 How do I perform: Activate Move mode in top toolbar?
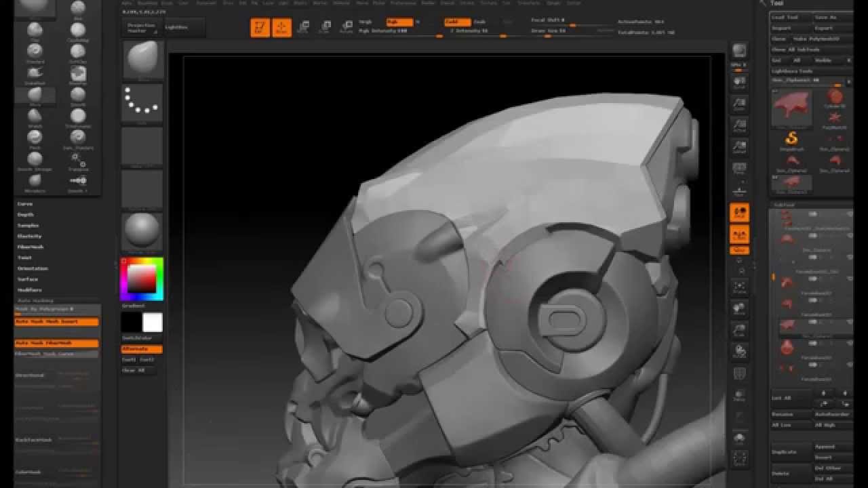[303, 27]
